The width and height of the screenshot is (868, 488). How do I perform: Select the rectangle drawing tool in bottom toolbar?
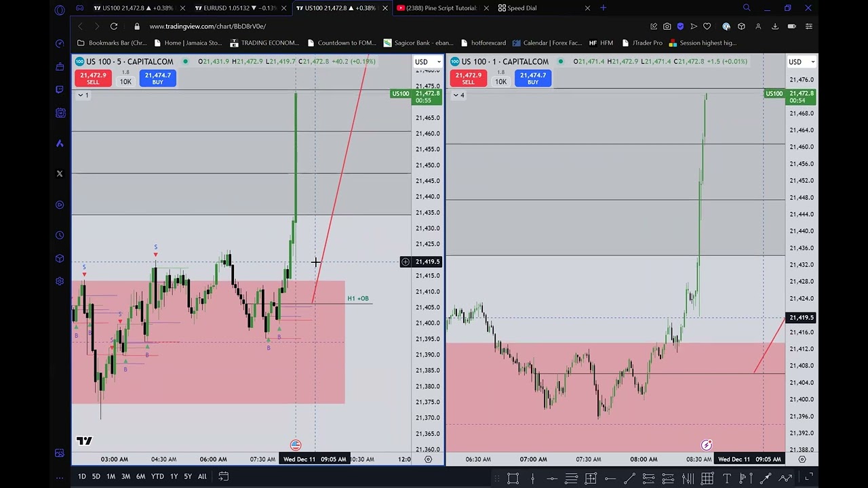[513, 479]
